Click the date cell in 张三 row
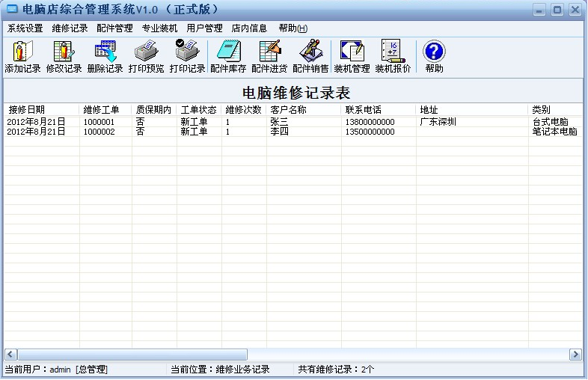 (x=36, y=122)
